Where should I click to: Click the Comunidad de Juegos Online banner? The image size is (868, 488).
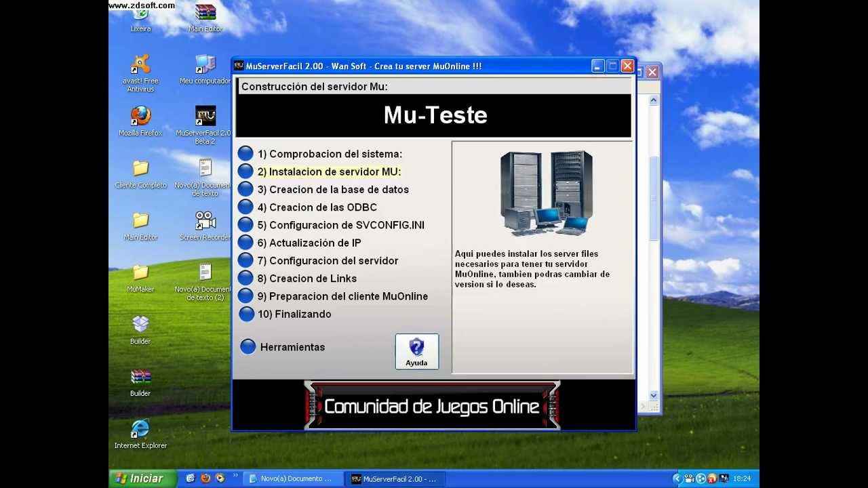432,405
